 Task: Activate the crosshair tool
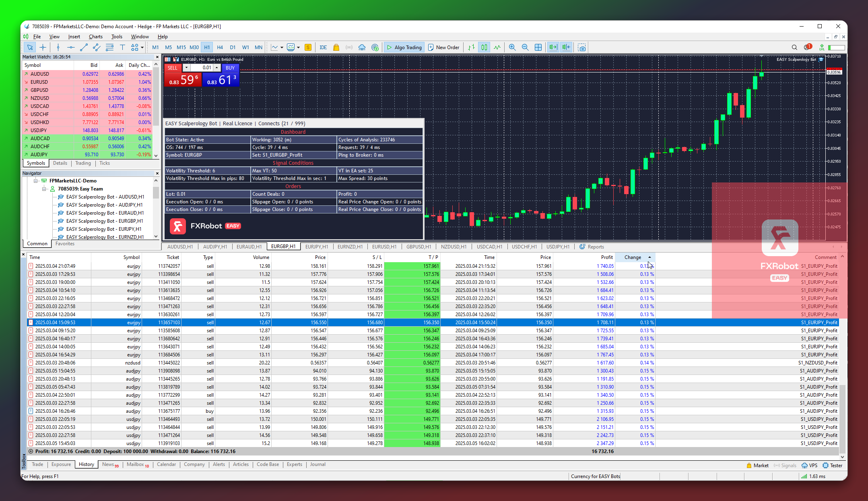43,48
